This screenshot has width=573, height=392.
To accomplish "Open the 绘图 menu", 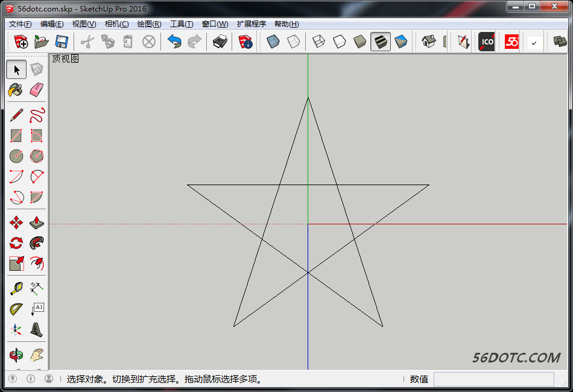I will [148, 24].
